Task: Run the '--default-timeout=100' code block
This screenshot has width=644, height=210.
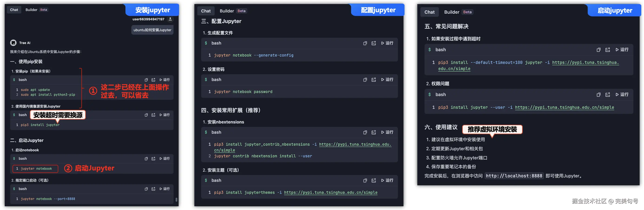Action: tap(622, 50)
